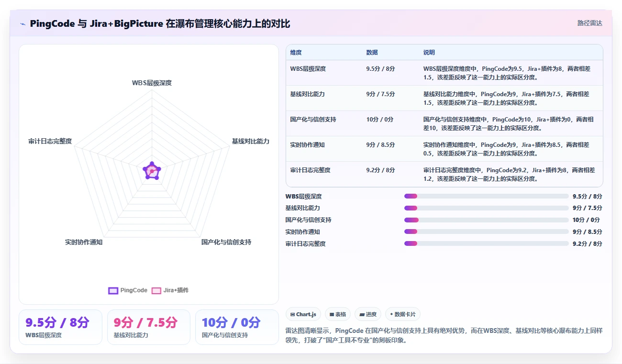Screen dimensions: 622x364
Task: Select the 进度 chip
Action: [368, 314]
